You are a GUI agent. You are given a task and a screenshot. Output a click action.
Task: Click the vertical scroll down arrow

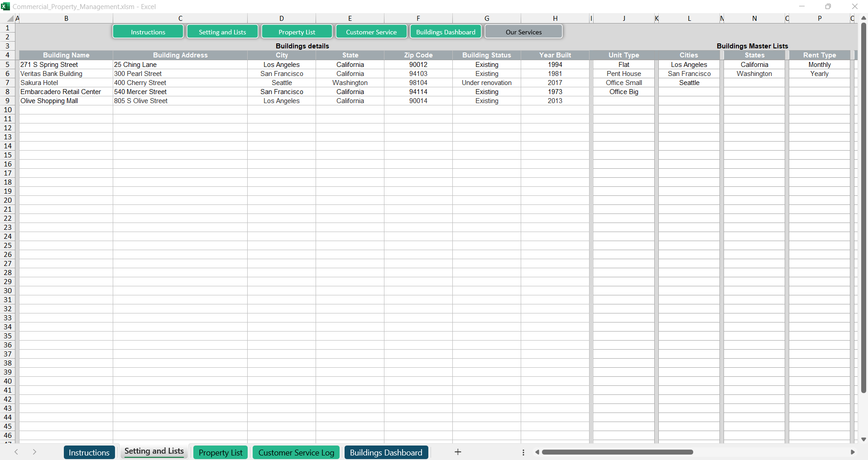click(863, 439)
